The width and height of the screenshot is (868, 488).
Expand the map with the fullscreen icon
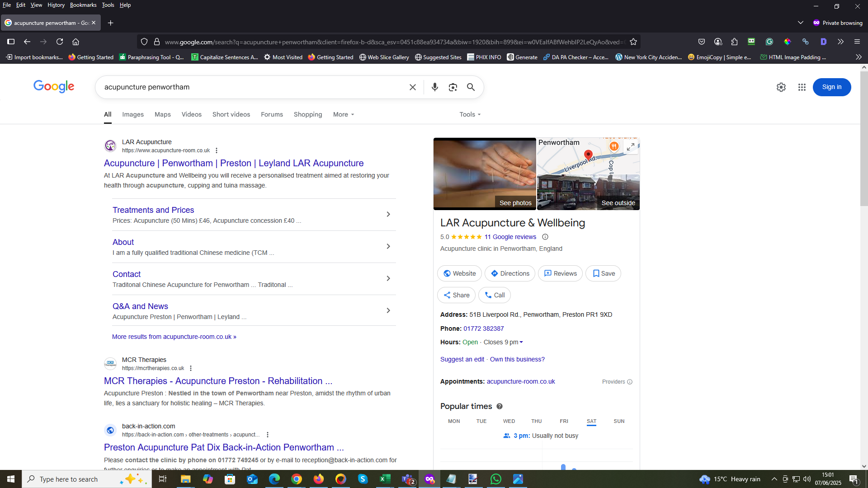[x=631, y=147]
